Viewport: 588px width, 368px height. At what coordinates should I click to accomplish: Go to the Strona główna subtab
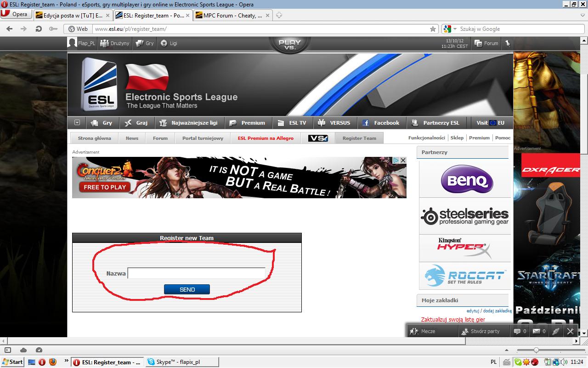[x=94, y=138]
